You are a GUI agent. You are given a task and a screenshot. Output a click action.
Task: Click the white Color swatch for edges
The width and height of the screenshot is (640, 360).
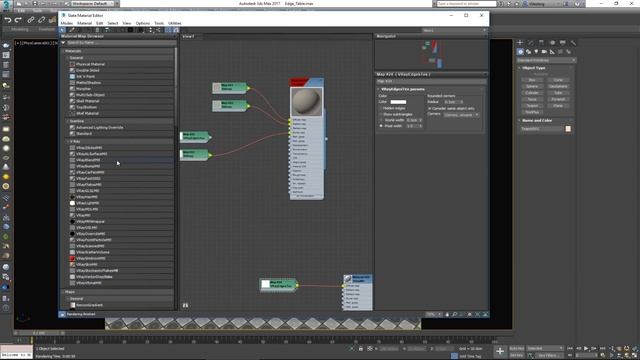click(398, 102)
